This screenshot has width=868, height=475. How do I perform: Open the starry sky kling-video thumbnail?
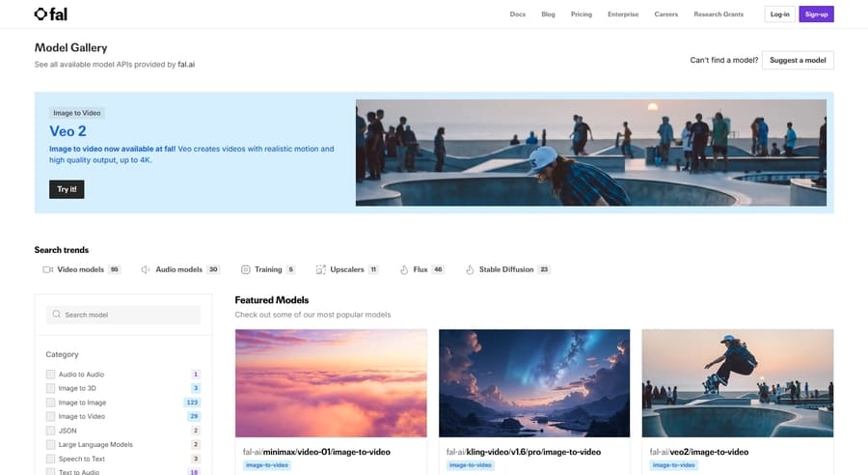(534, 383)
